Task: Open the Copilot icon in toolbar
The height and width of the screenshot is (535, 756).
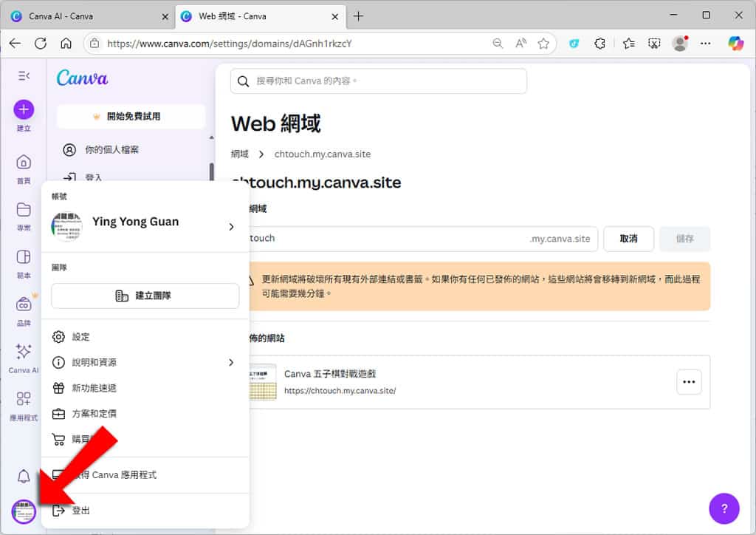Action: (735, 44)
